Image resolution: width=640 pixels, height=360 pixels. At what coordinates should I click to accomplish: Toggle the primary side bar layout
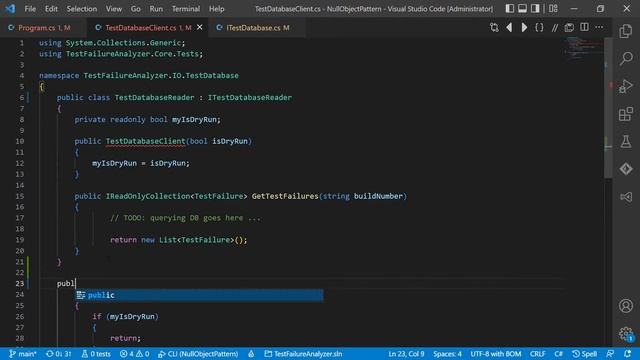coord(509,8)
